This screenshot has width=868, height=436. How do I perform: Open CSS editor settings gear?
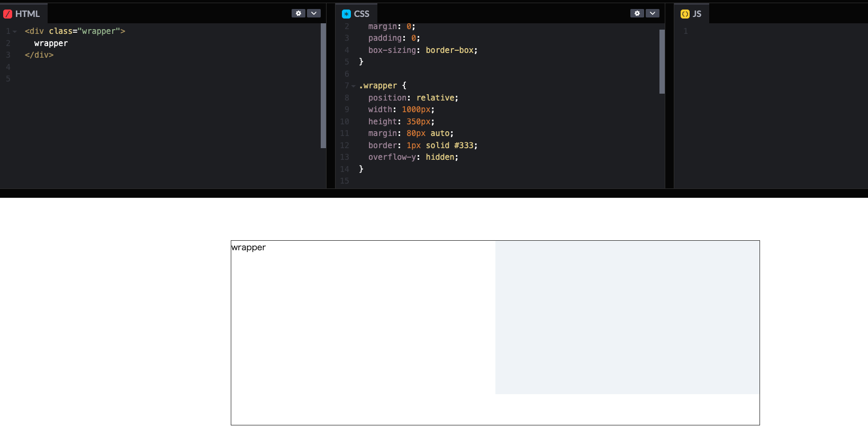637,13
